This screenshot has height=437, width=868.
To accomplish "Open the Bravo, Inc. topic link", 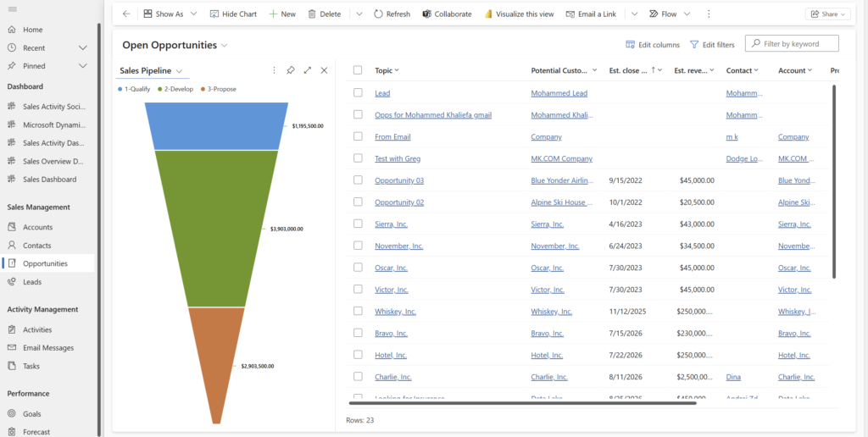I will 391,333.
